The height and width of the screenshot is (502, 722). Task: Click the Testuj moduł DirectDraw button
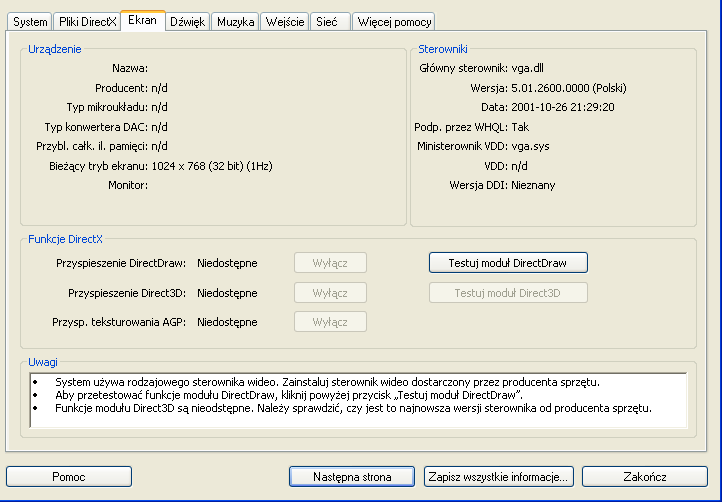[508, 263]
